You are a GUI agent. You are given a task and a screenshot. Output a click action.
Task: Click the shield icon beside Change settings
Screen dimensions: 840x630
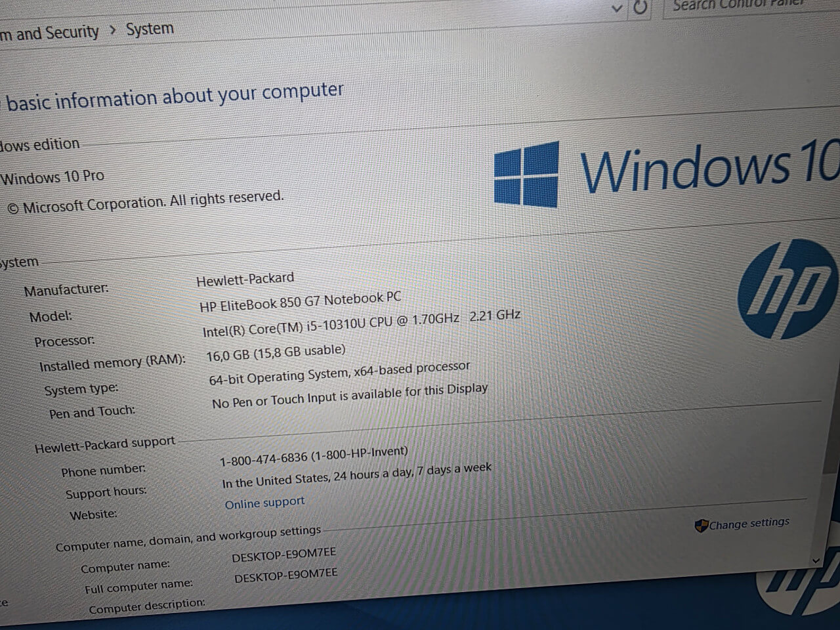point(701,526)
